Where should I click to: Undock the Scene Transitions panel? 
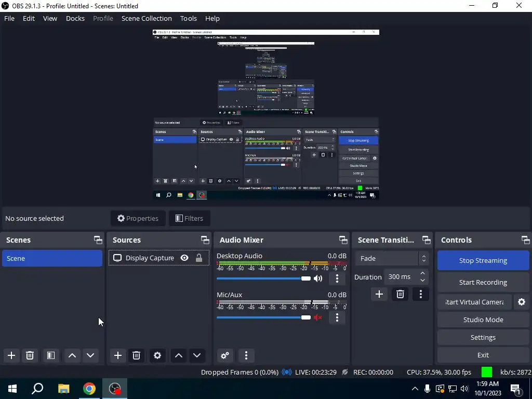[x=426, y=240]
